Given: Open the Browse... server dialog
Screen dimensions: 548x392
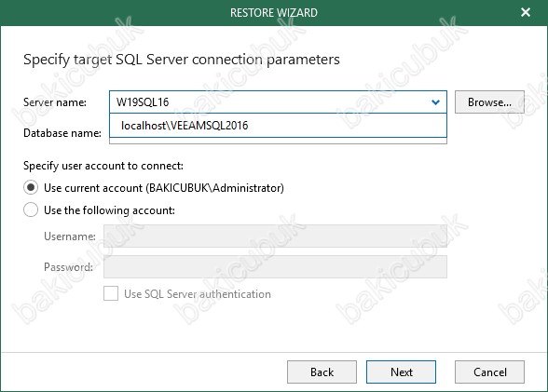Looking at the screenshot, I should pos(489,102).
